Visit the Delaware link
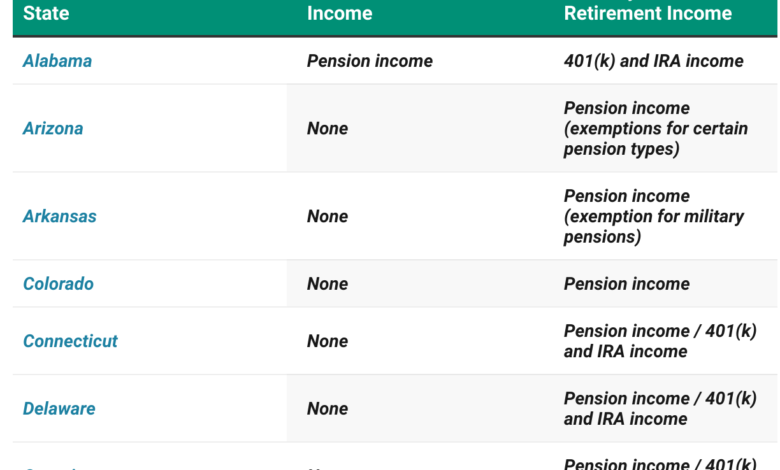 [59, 409]
